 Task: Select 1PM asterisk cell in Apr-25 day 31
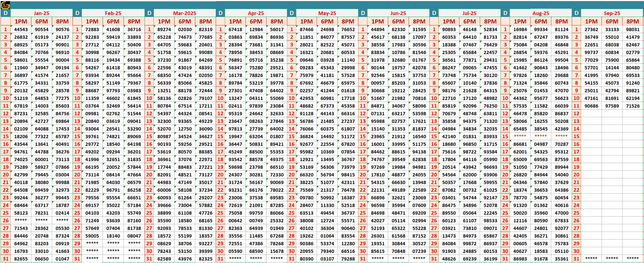coord(235,259)
